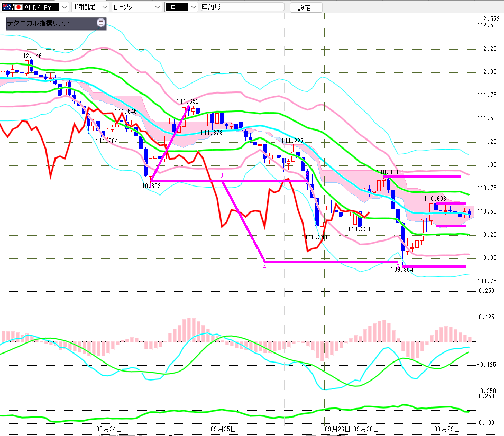504x436 pixels.
Task: Select the 110.606 price label
Action: pos(435,199)
